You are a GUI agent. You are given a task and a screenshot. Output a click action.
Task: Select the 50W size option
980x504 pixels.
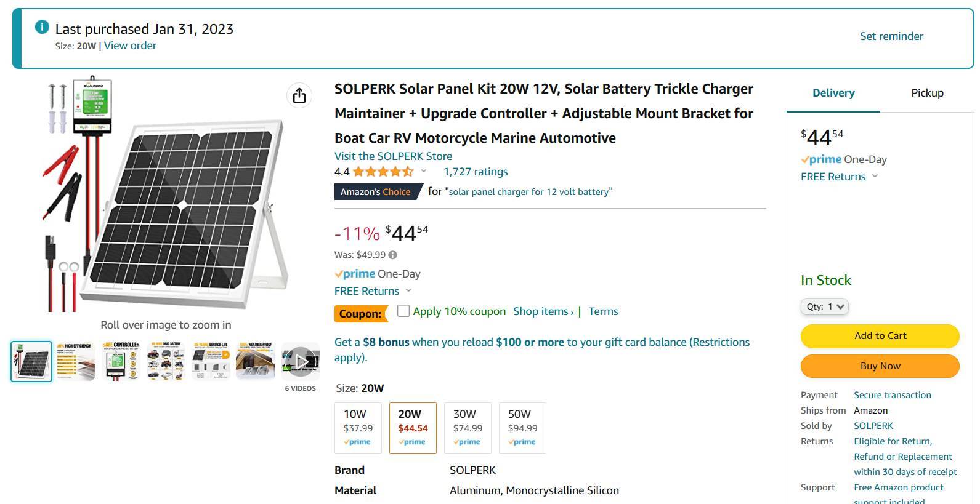pyautogui.click(x=522, y=427)
